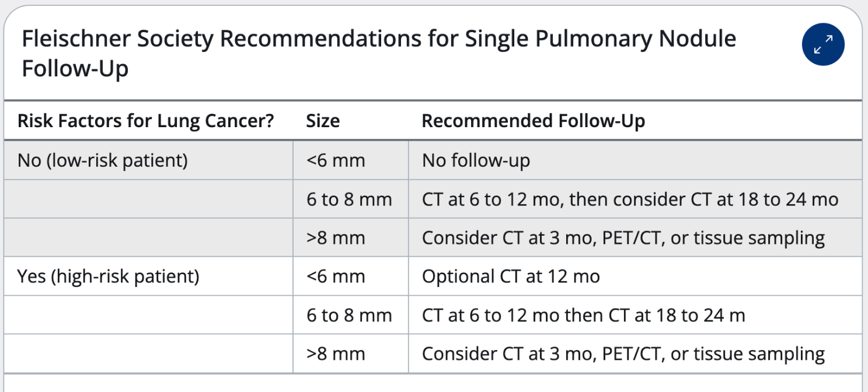Select the Yes (high-risk patient) cell

pyautogui.click(x=109, y=276)
